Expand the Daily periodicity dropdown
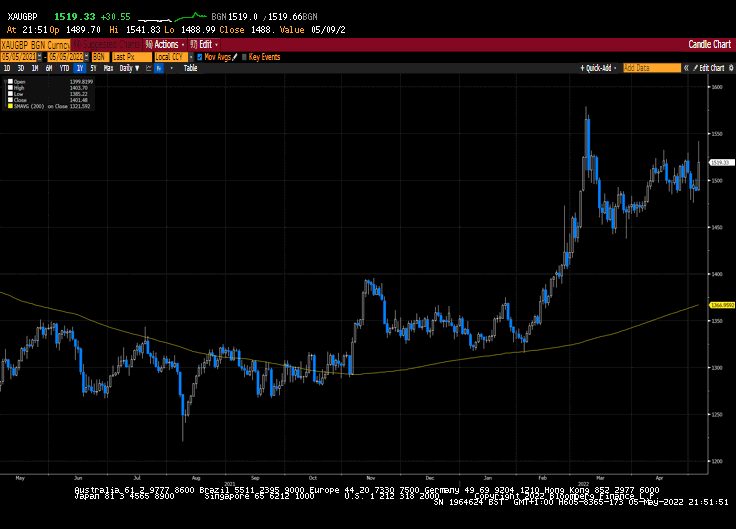 coord(130,68)
